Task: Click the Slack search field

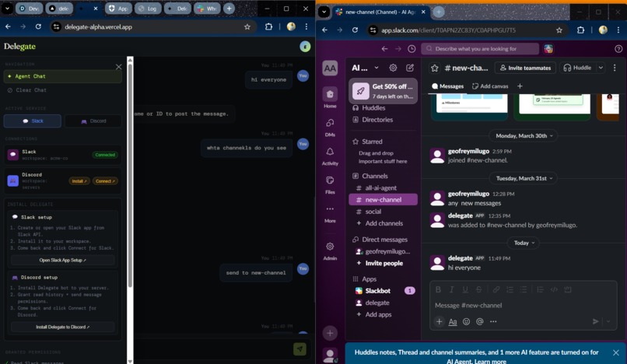Action: (480, 49)
